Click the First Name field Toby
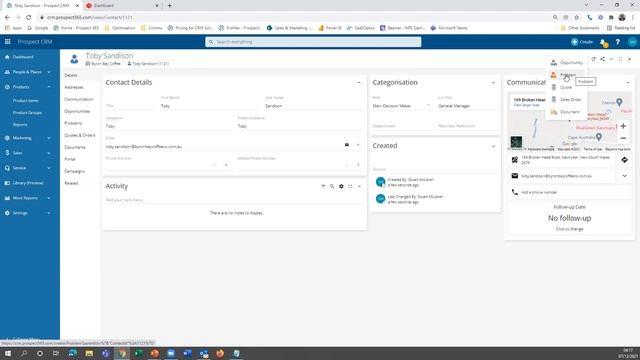640x360 pixels. pos(209,106)
